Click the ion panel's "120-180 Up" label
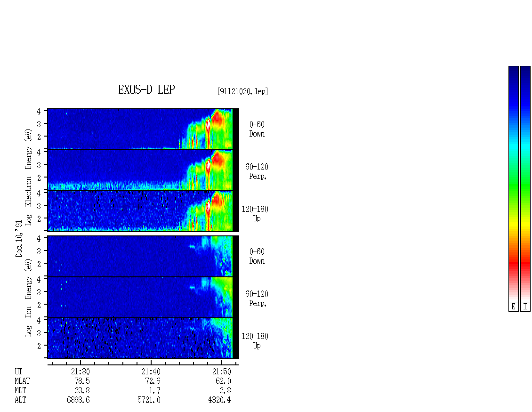This screenshot has width=532, height=412. click(x=255, y=341)
